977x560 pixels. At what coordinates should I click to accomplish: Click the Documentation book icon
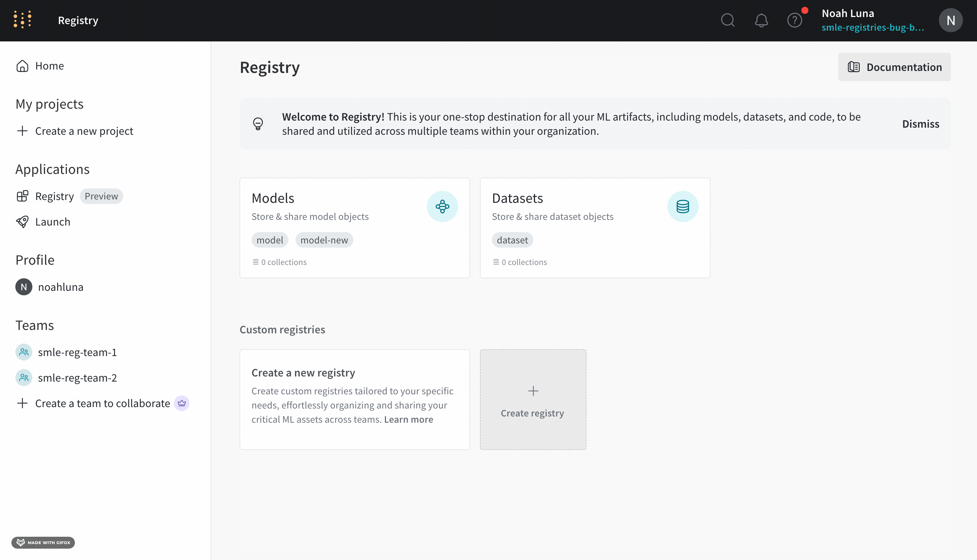click(854, 67)
